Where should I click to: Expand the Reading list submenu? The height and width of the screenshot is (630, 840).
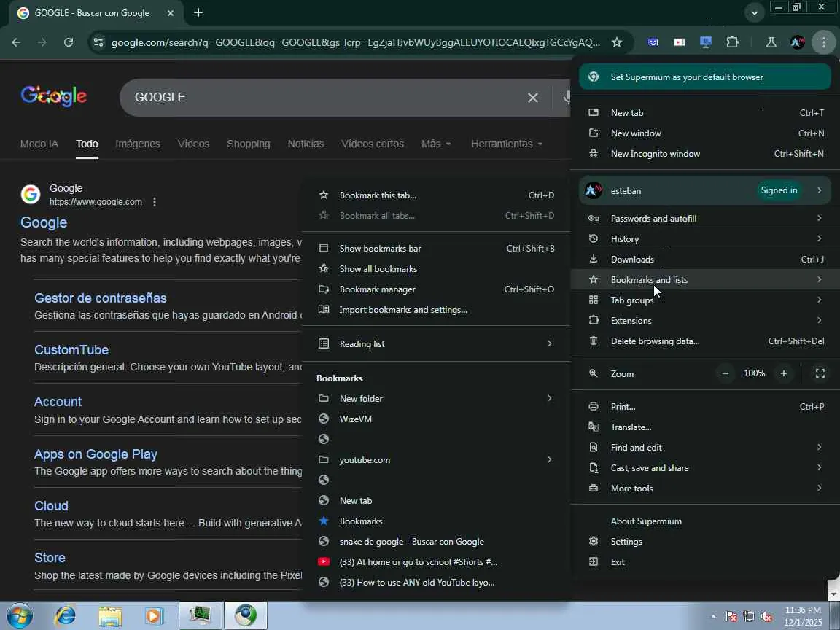coord(436,344)
